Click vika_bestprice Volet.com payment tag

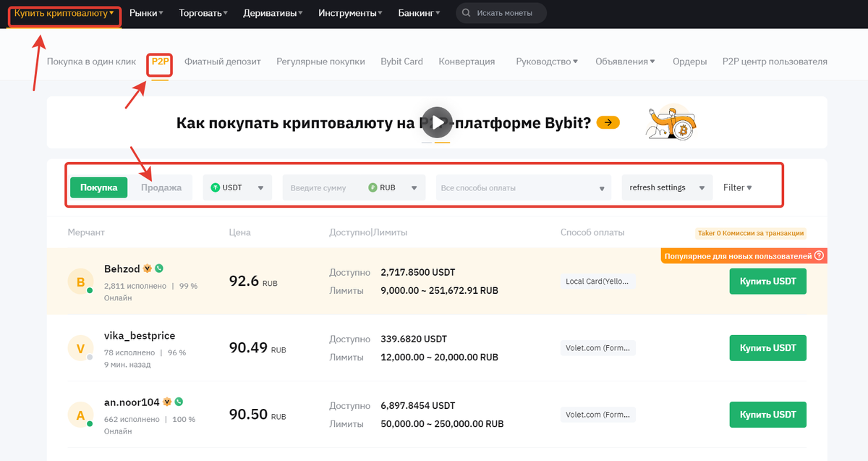click(597, 348)
